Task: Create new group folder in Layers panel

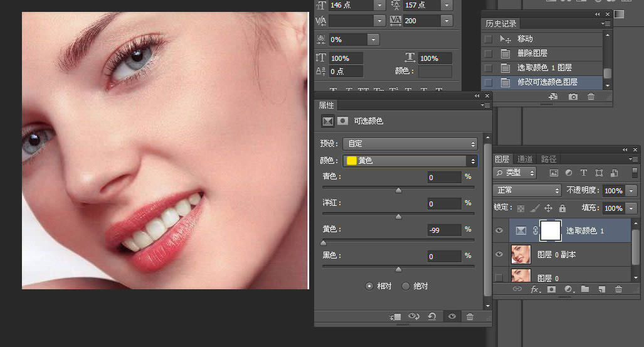Action: click(x=585, y=289)
